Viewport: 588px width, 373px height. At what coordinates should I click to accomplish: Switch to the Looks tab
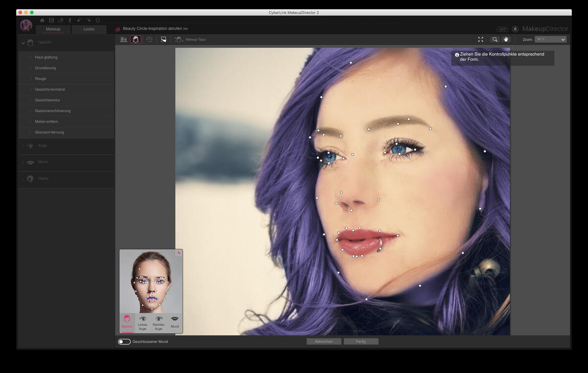coord(89,29)
